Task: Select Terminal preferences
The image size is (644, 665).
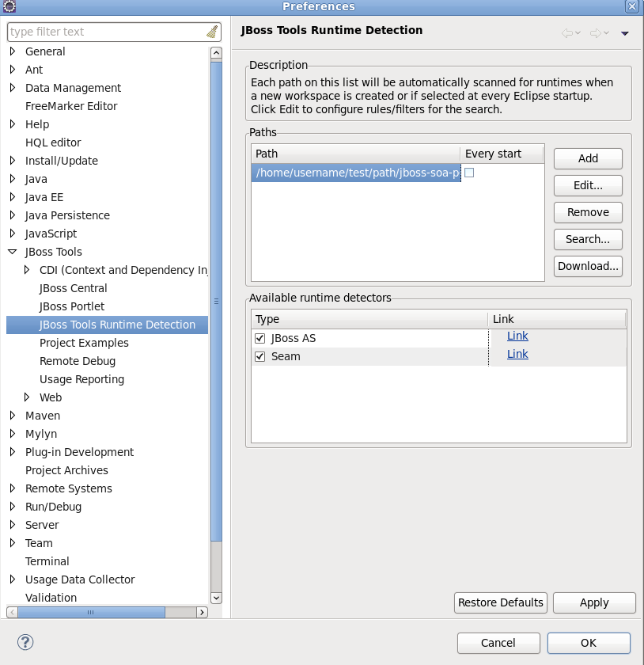Action: coord(47,561)
